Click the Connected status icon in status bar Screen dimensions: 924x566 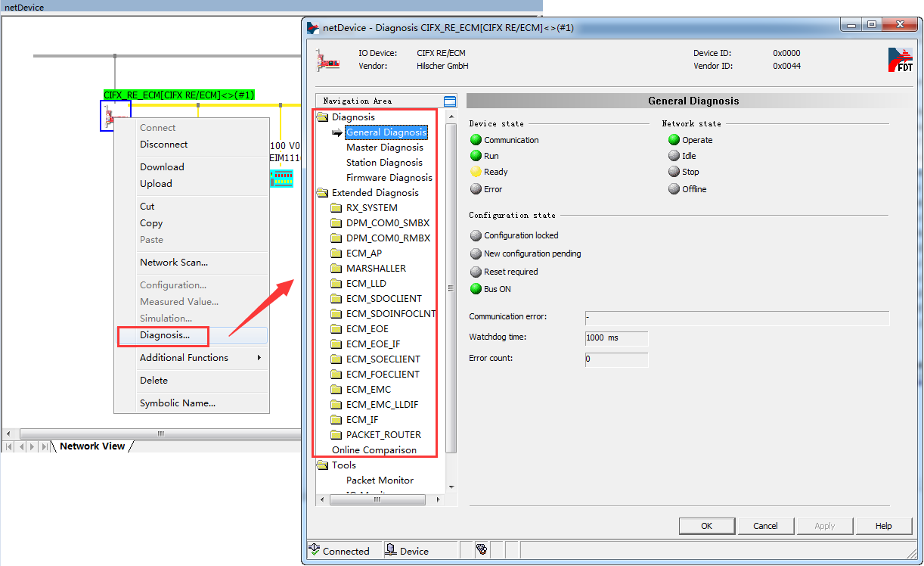coord(315,550)
